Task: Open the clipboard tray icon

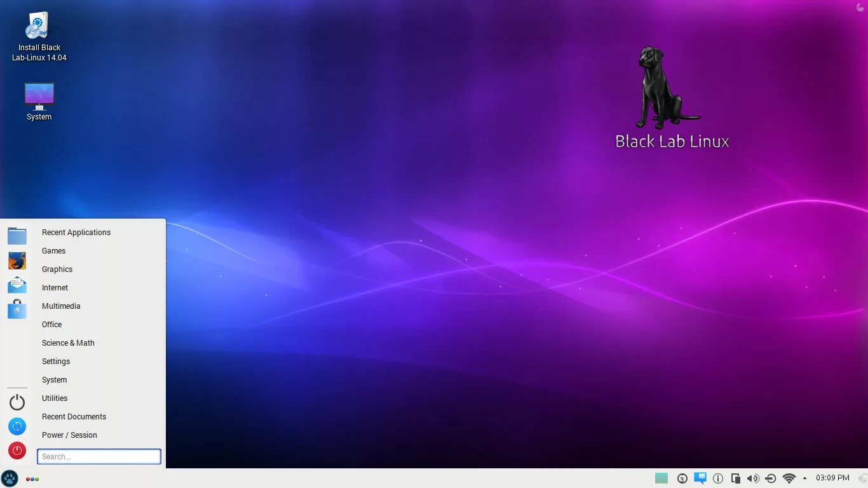Action: 736,478
